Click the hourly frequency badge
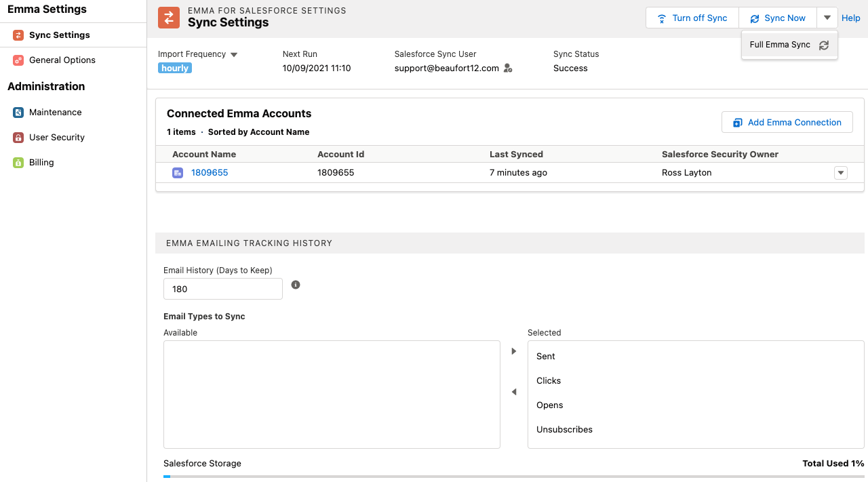868x482 pixels. pos(175,68)
